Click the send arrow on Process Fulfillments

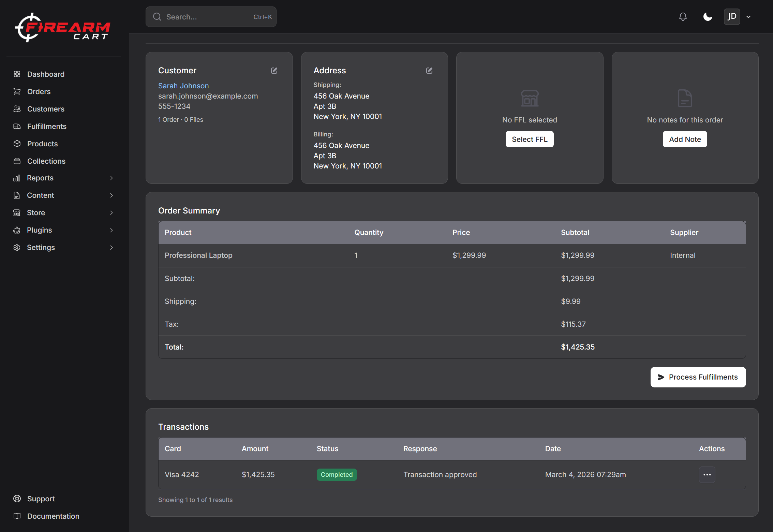(661, 377)
